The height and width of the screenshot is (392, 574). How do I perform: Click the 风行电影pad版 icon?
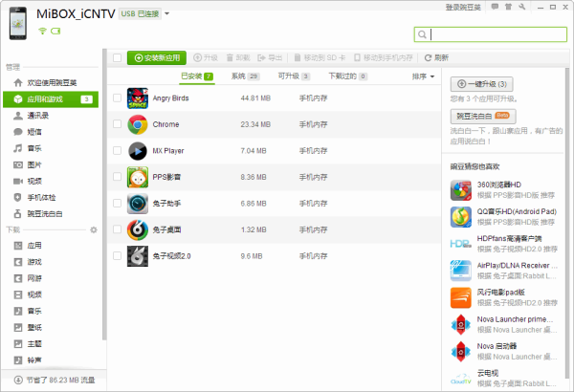pyautogui.click(x=461, y=297)
